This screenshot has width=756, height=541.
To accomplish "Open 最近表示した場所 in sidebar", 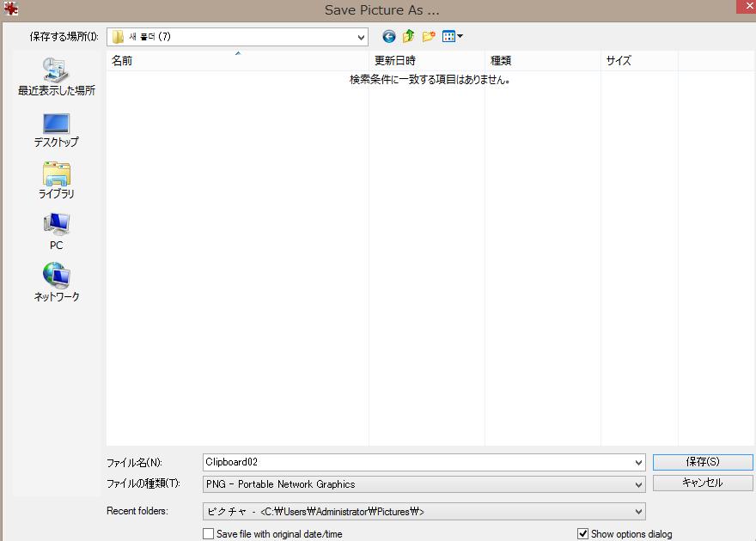I will coord(57,77).
